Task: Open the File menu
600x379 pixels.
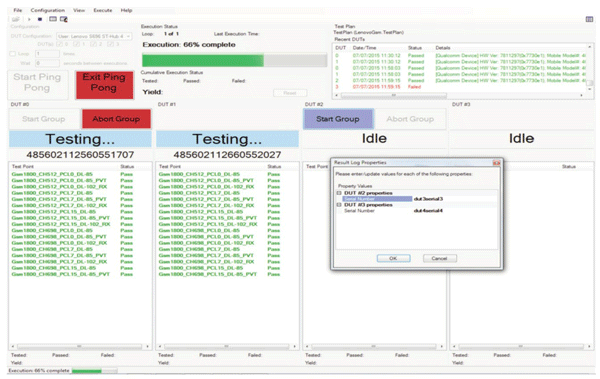Action: point(18,10)
